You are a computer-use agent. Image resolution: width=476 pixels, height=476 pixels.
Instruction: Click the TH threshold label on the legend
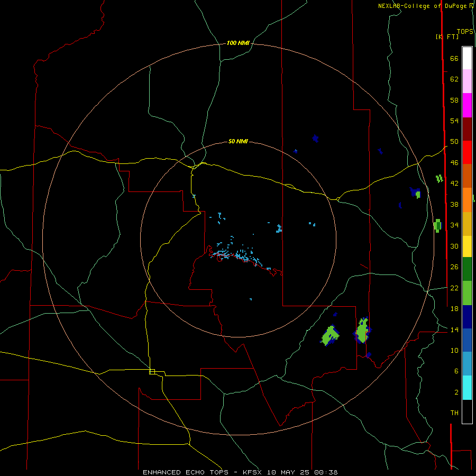(454, 413)
